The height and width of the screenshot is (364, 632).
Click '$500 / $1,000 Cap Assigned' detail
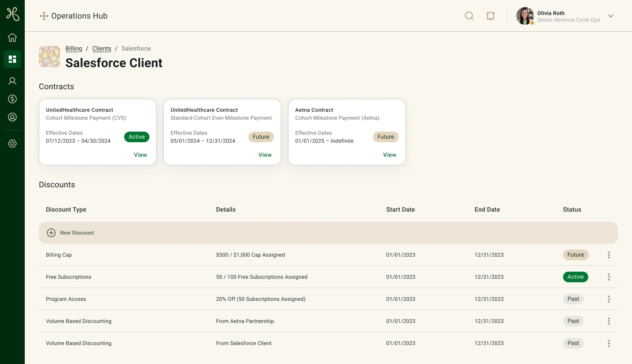(251, 255)
